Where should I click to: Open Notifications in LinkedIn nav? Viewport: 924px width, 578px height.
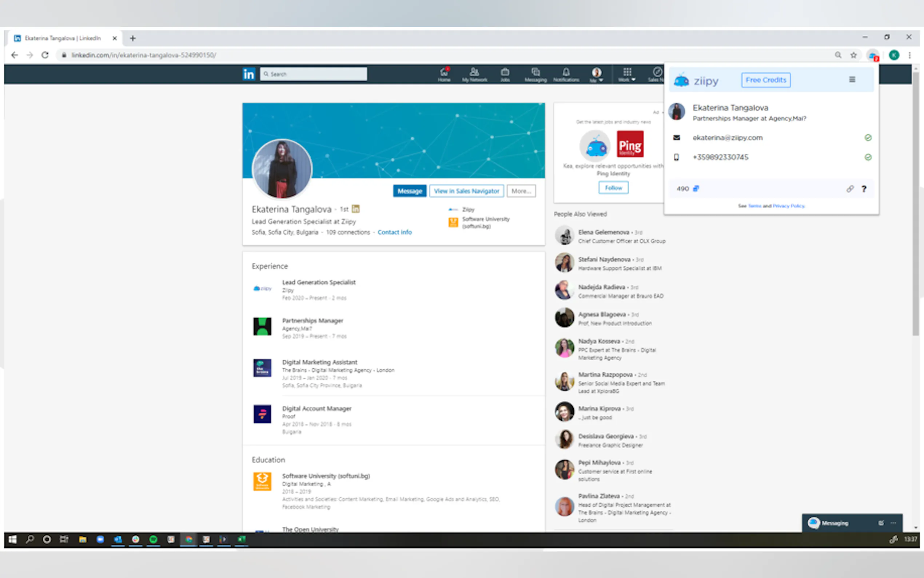click(566, 75)
